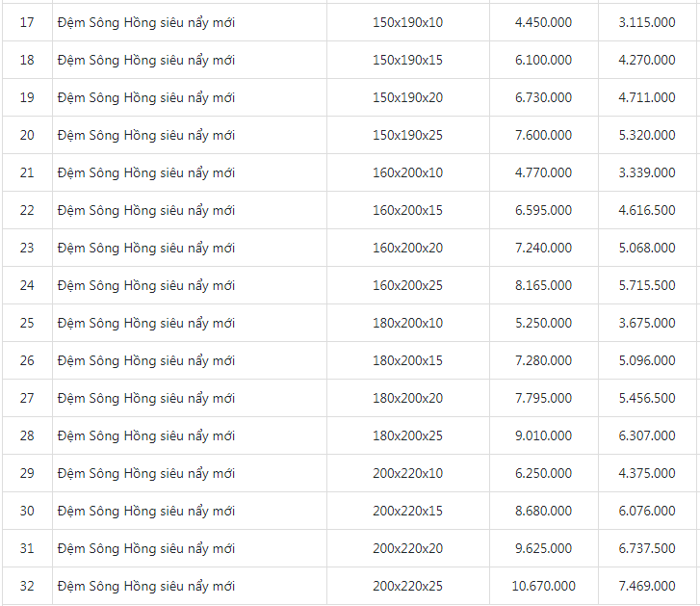Select the price 6.730.000

click(x=543, y=97)
